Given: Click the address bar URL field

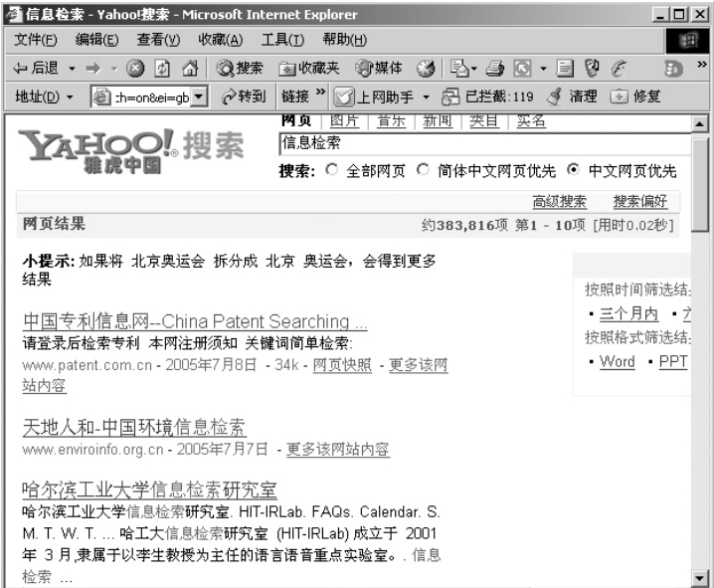Looking at the screenshot, I should (x=151, y=98).
